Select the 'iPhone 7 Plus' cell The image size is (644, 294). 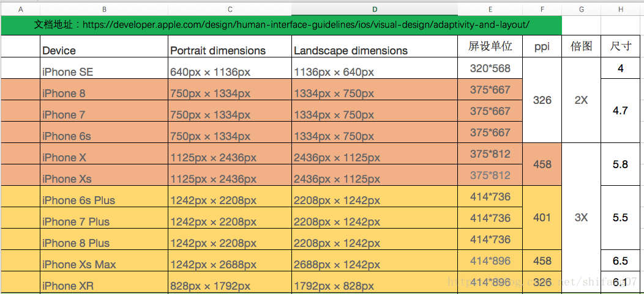104,218
